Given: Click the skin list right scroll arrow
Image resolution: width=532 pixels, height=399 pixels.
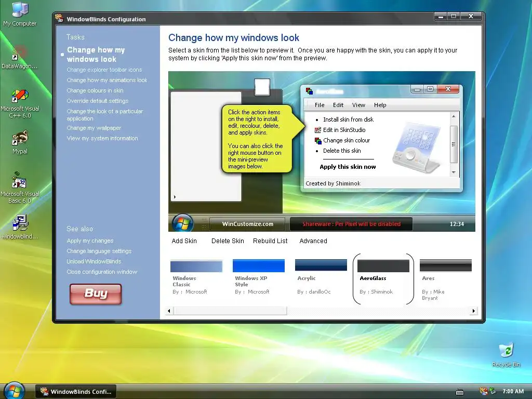Looking at the screenshot, I should [474, 311].
